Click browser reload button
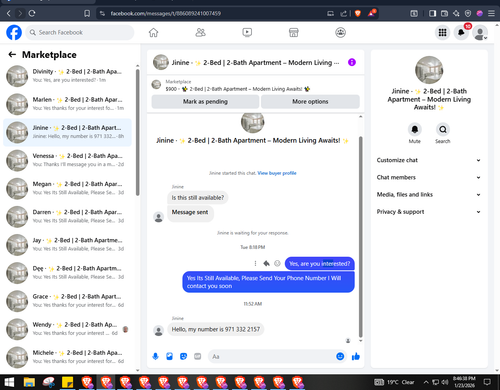This screenshot has height=390, width=500. pyautogui.click(x=32, y=13)
